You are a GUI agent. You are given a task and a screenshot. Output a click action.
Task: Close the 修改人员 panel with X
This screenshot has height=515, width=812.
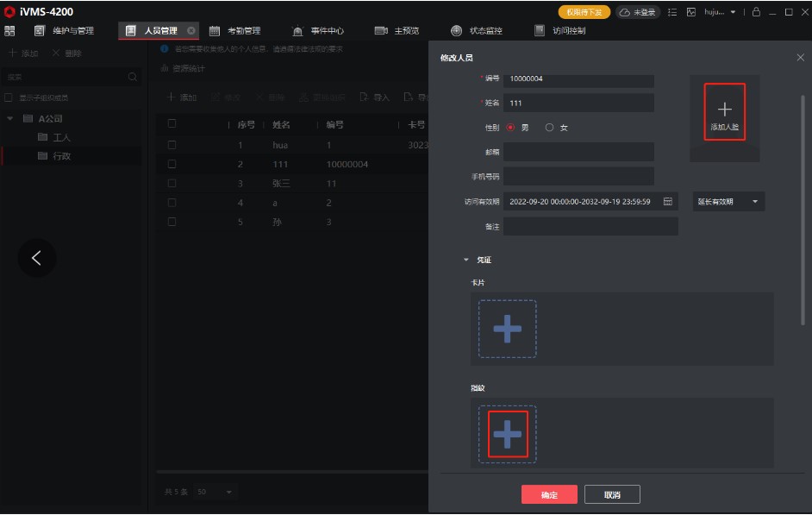800,58
